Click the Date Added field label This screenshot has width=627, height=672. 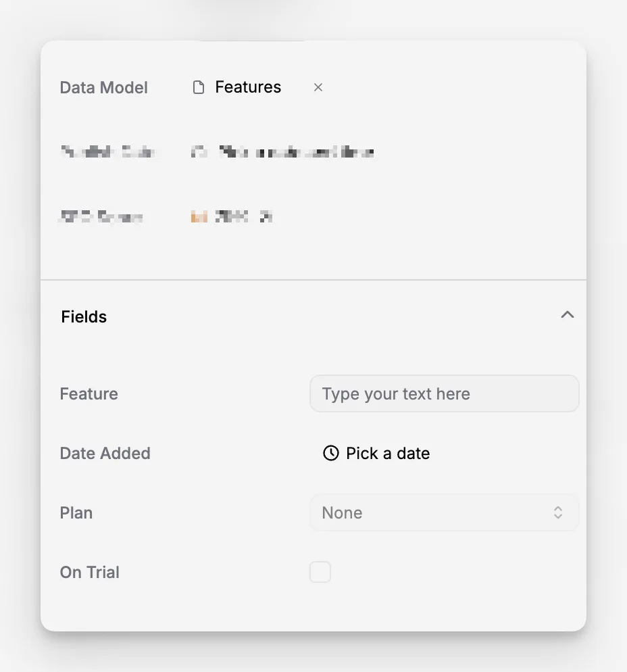[105, 453]
